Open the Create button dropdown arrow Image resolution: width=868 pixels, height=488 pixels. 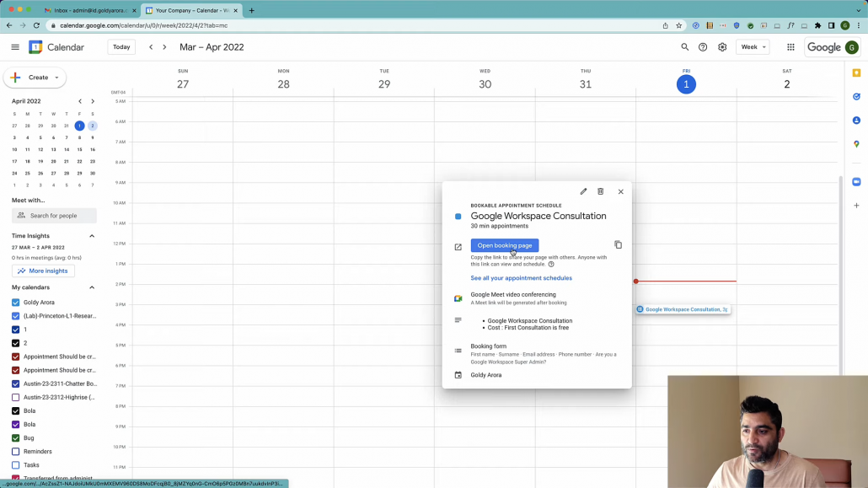click(56, 78)
